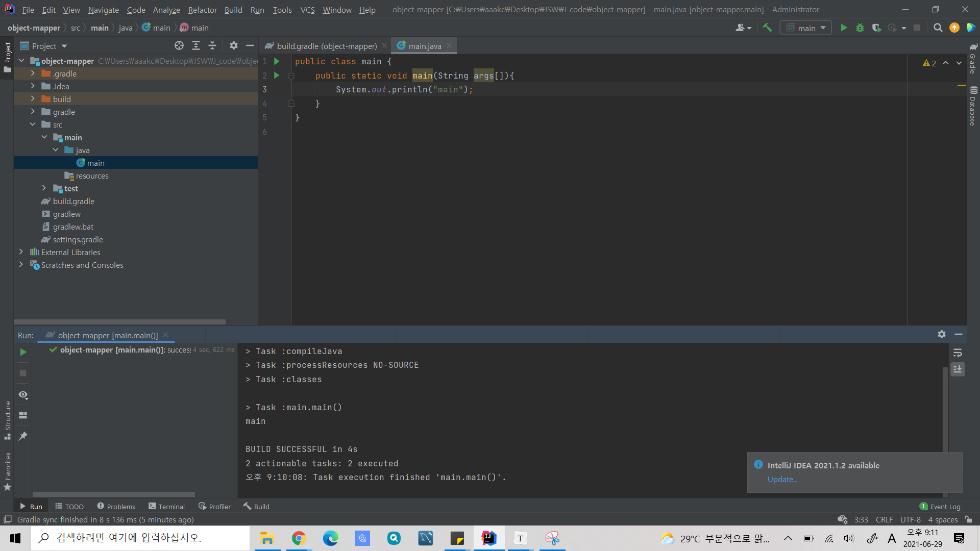The image size is (980, 551).
Task: Open the Terminal tool window button
Action: point(167,507)
